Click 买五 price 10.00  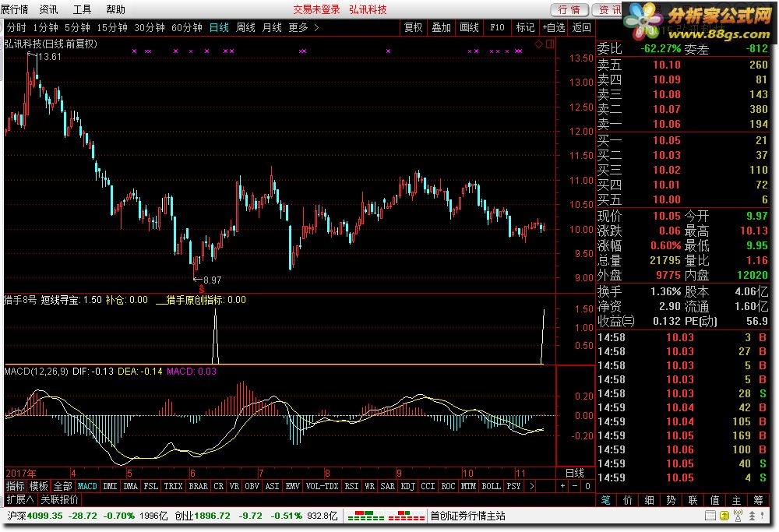click(x=667, y=199)
